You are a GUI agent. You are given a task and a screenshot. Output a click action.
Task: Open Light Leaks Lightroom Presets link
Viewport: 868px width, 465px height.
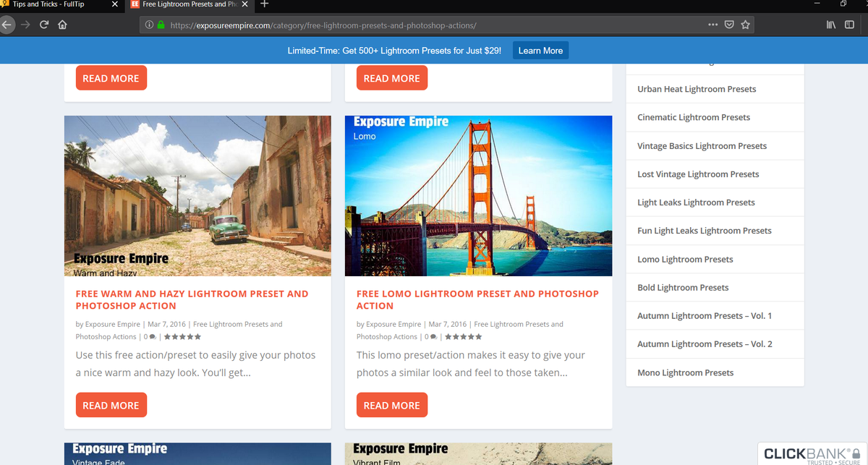[x=696, y=202]
